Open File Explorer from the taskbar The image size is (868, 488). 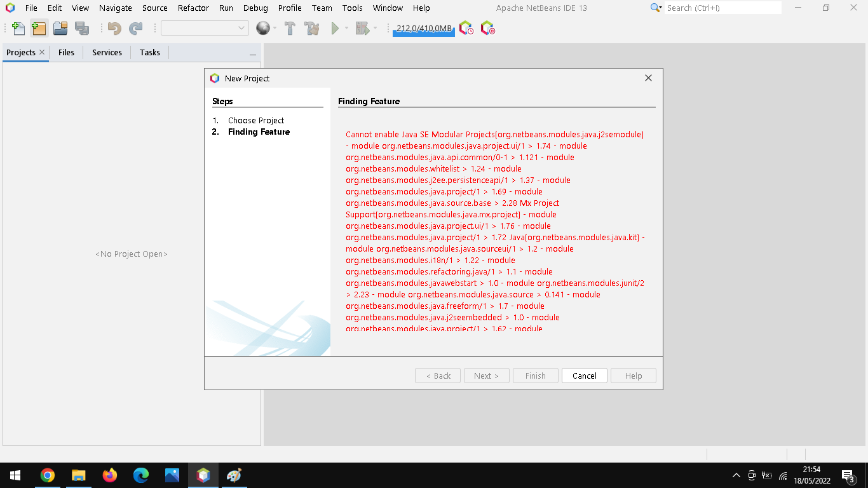pos(78,475)
